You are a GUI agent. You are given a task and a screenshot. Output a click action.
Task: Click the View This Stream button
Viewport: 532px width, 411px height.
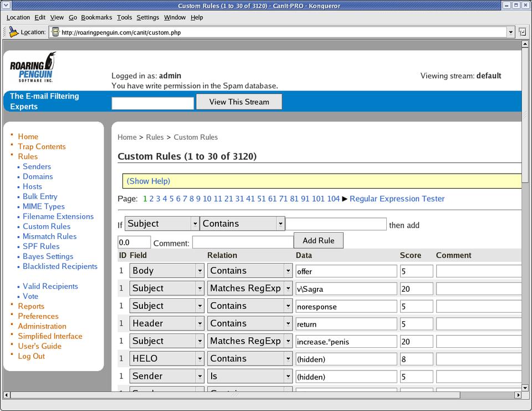pyautogui.click(x=239, y=102)
